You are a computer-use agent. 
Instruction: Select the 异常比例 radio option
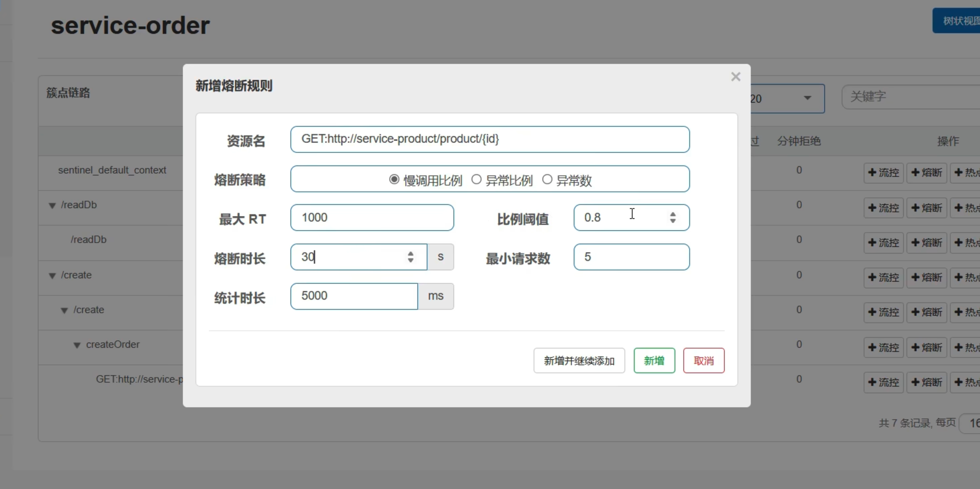coord(476,179)
